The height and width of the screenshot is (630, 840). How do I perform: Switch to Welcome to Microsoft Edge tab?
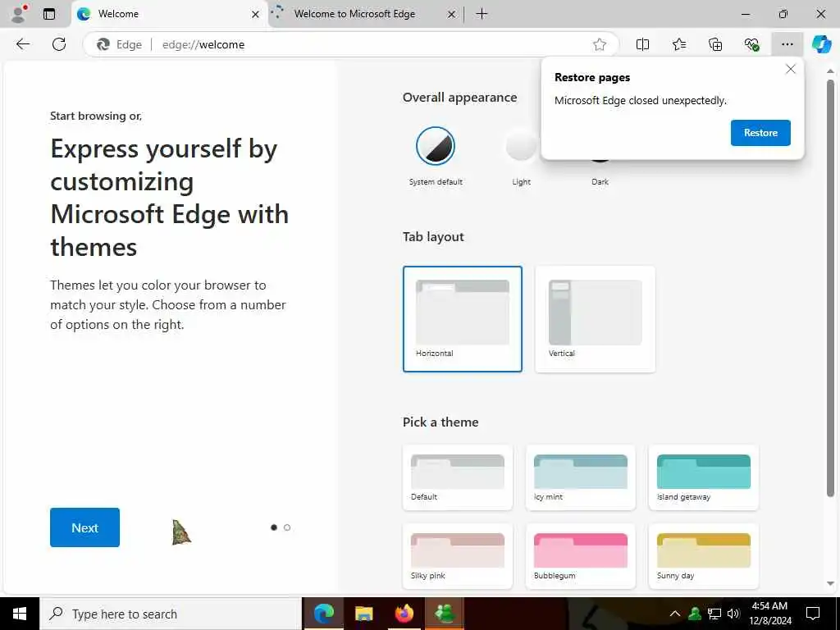pos(364,14)
